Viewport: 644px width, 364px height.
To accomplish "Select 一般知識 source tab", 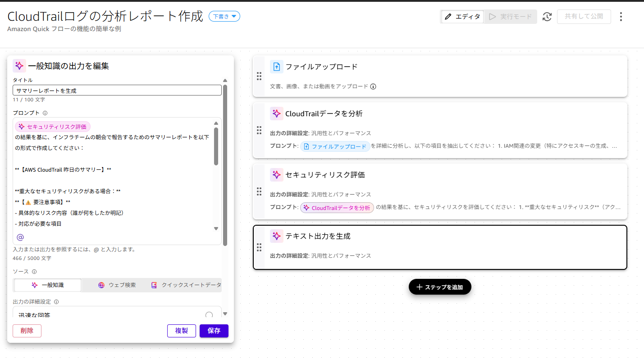I will 48,285.
